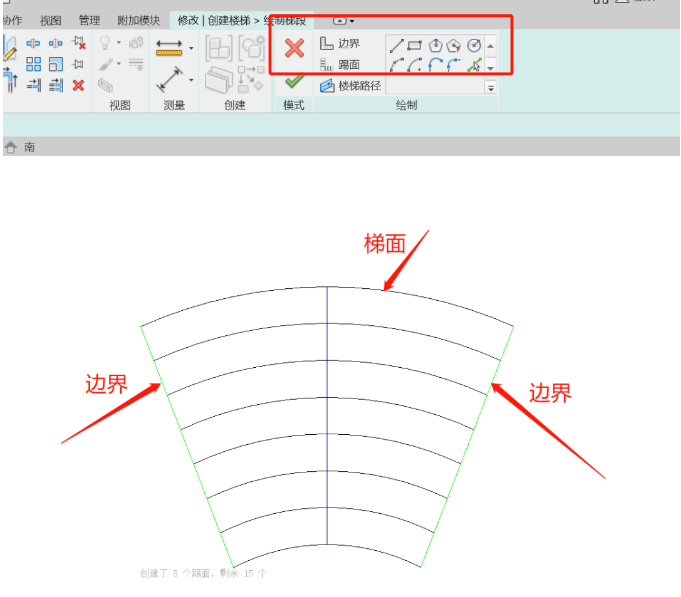Click the Unpin tool icon
Screen dimensions: 681x597
(x=79, y=43)
